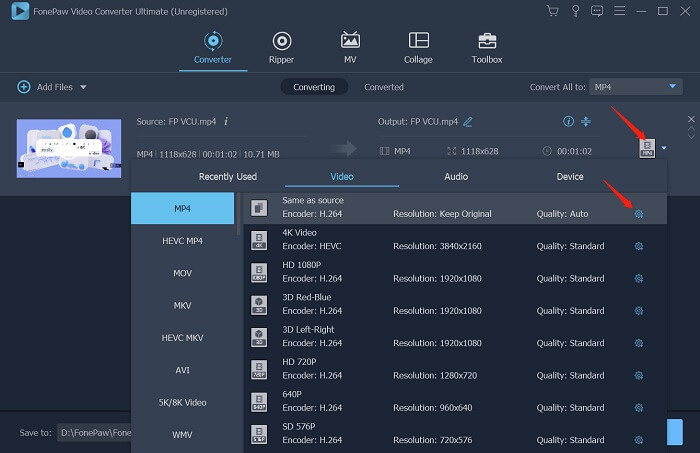The height and width of the screenshot is (453, 700).
Task: Select the 640P preset
Action: tap(455, 402)
